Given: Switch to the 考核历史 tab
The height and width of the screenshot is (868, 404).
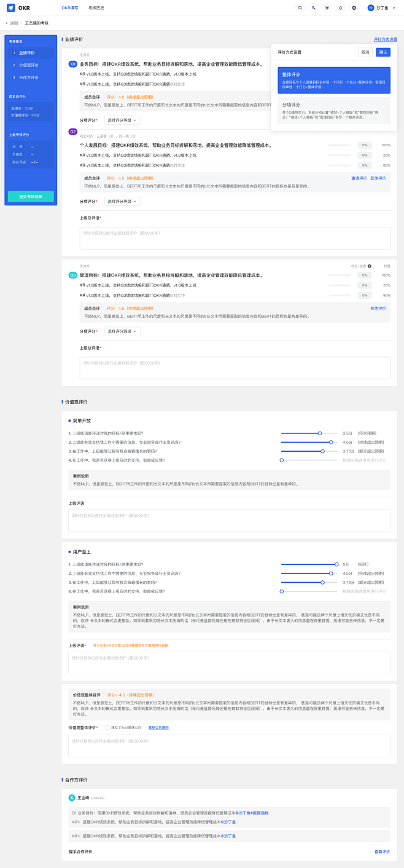Looking at the screenshot, I should [96, 8].
